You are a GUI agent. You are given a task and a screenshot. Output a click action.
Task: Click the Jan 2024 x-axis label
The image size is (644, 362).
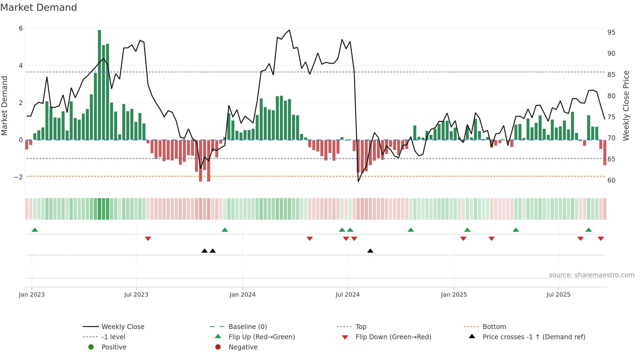(243, 294)
